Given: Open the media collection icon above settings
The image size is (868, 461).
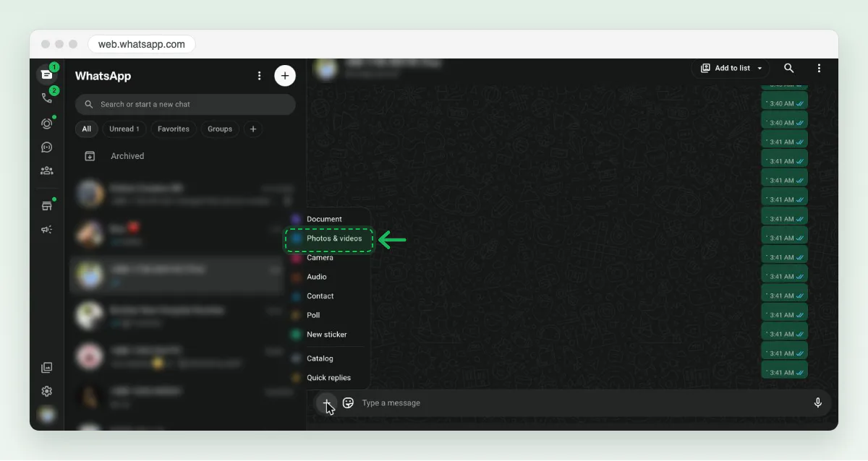Looking at the screenshot, I should pyautogui.click(x=47, y=368).
